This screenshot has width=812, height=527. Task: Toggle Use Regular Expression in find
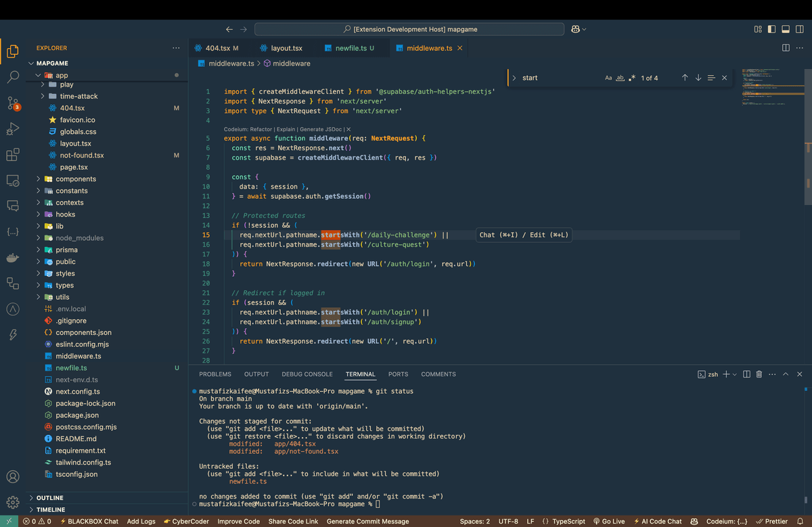[631, 78]
